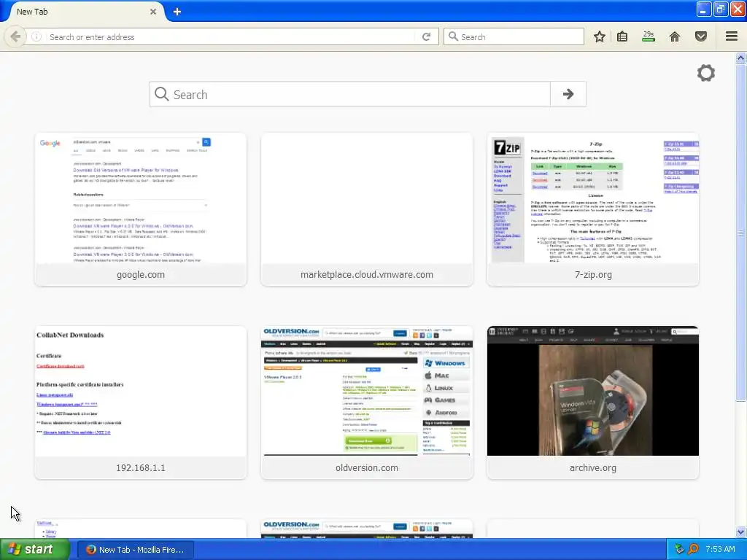The width and height of the screenshot is (747, 560).
Task: Click the magnifier icon in the page search box
Action: [161, 94]
